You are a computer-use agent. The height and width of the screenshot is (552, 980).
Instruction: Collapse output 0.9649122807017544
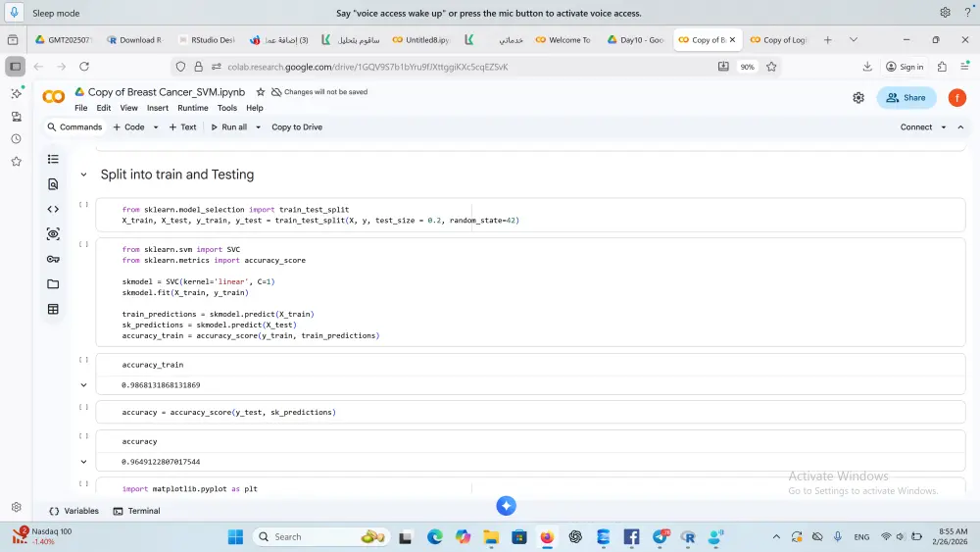tap(83, 462)
